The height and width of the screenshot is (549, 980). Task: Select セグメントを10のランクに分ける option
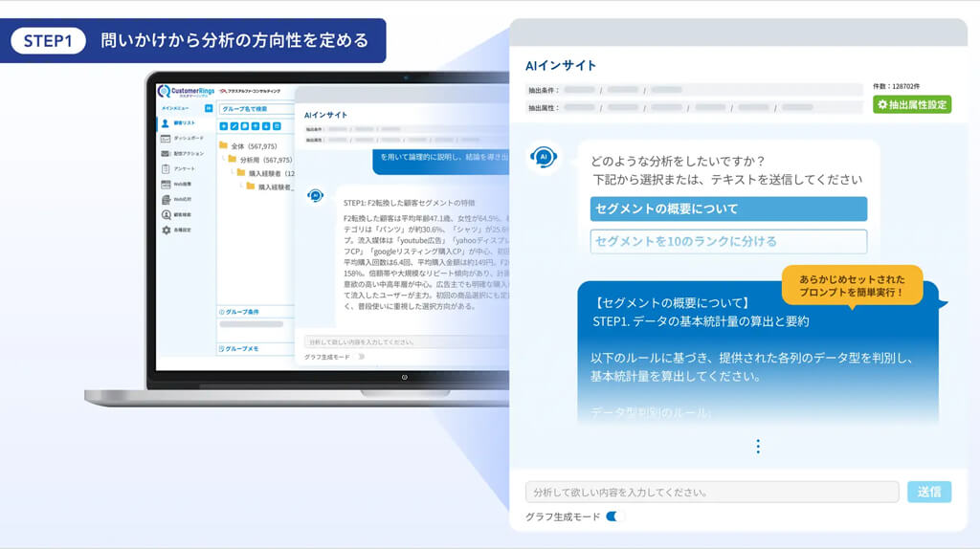(x=728, y=241)
